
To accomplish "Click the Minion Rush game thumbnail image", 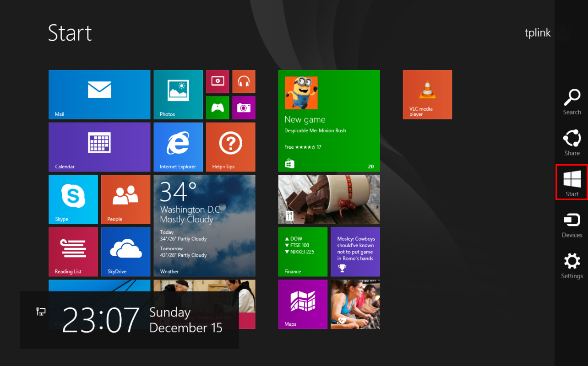I will (x=301, y=93).
